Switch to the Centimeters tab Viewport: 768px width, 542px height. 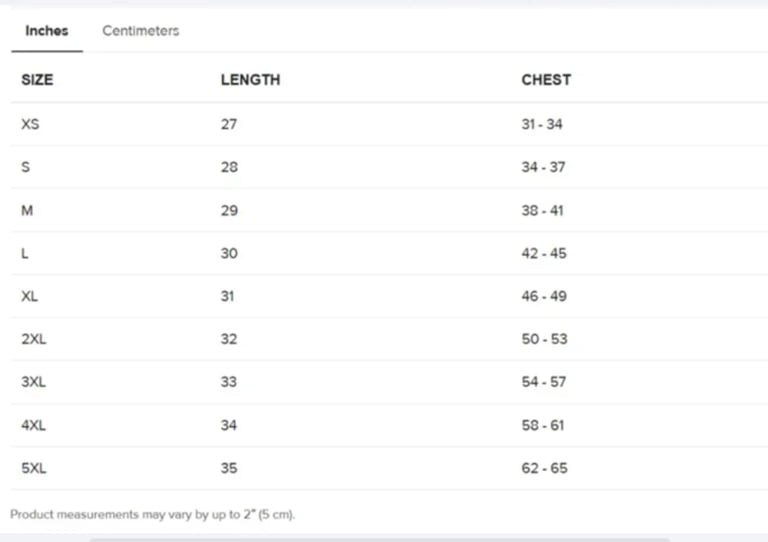click(140, 31)
